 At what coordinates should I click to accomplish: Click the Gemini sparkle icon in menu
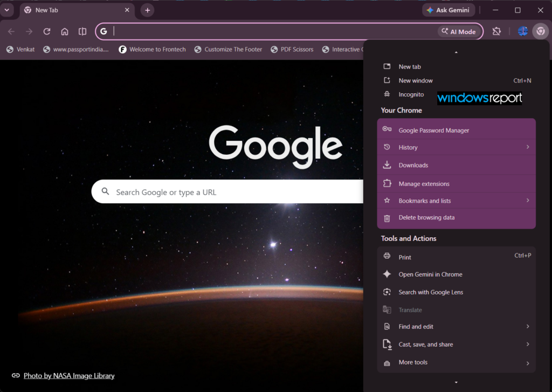click(x=387, y=274)
